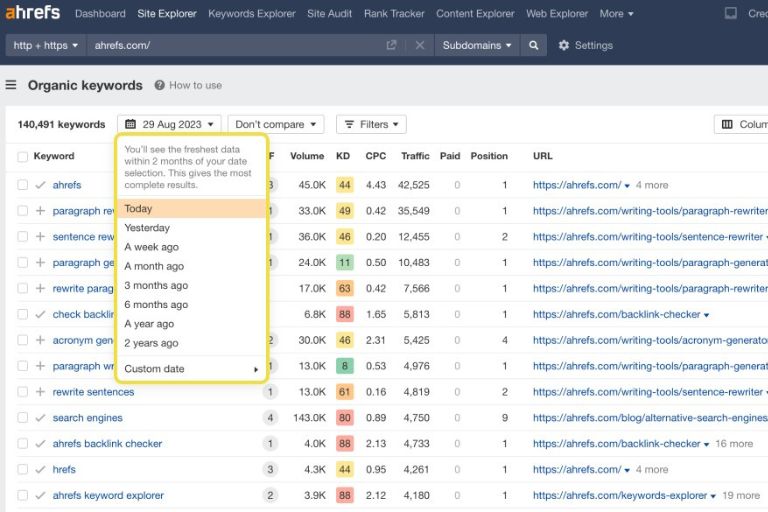Click SERP badge for ahrefs keyword explorer

point(270,495)
